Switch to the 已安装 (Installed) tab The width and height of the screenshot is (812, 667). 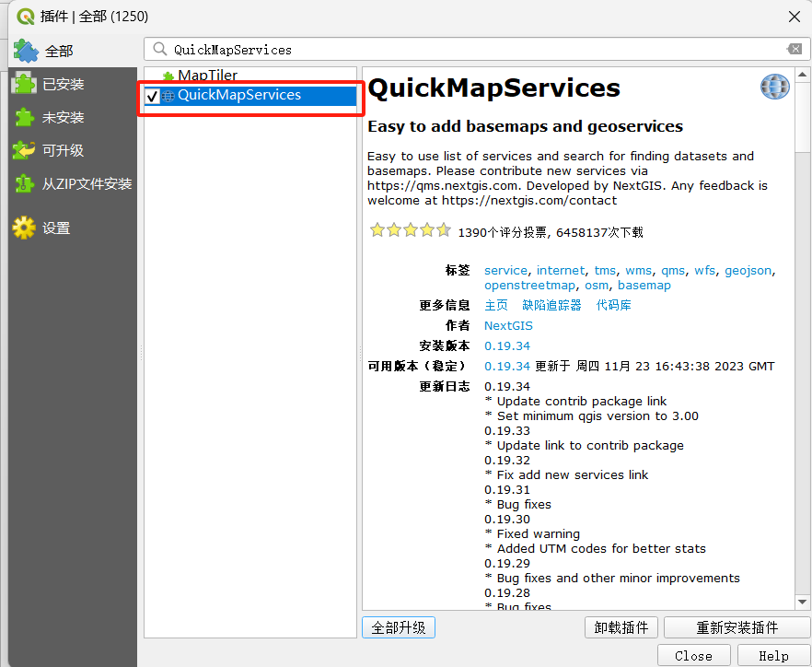[x=73, y=84]
